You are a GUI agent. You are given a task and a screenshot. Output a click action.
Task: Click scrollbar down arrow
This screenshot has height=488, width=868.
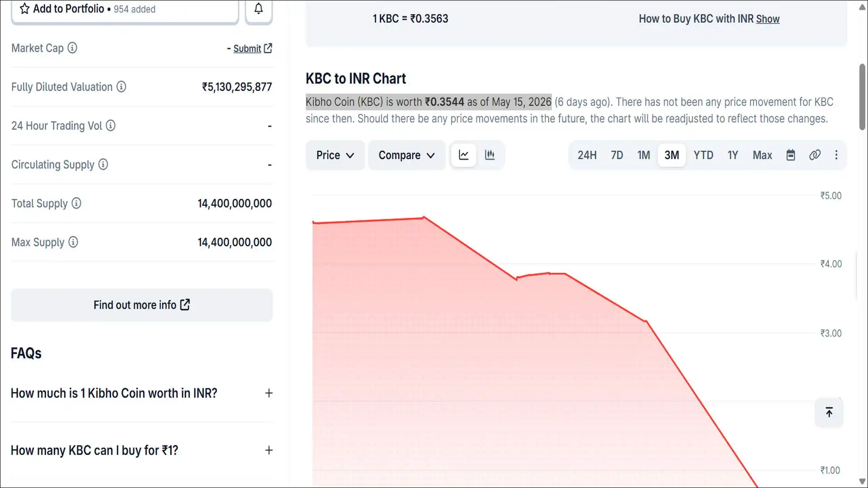(862, 481)
